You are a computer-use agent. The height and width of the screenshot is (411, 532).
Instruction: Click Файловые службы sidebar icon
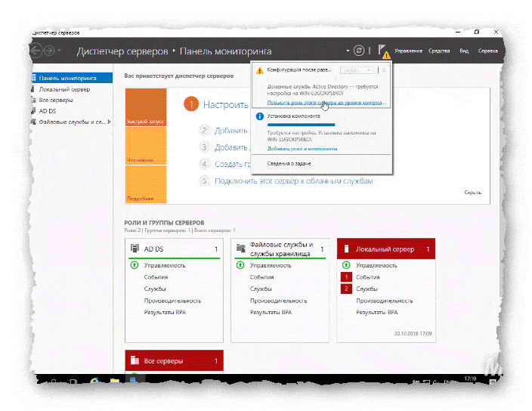pos(33,122)
